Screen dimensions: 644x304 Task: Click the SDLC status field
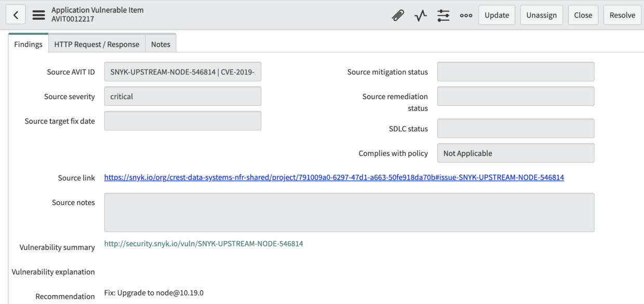[x=515, y=128]
